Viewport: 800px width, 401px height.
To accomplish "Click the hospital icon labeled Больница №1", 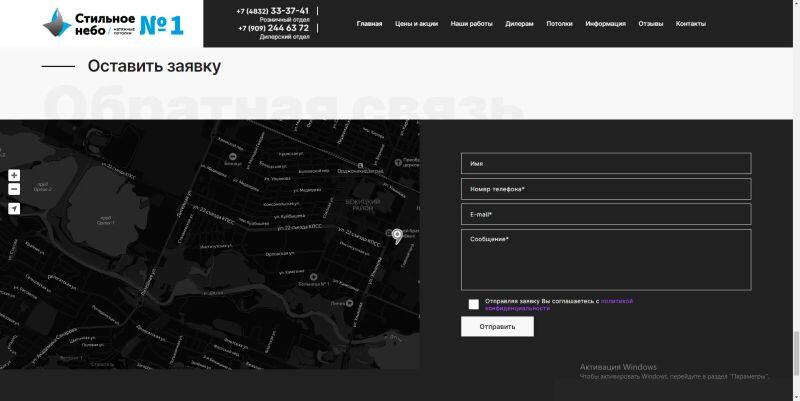I will click(312, 276).
